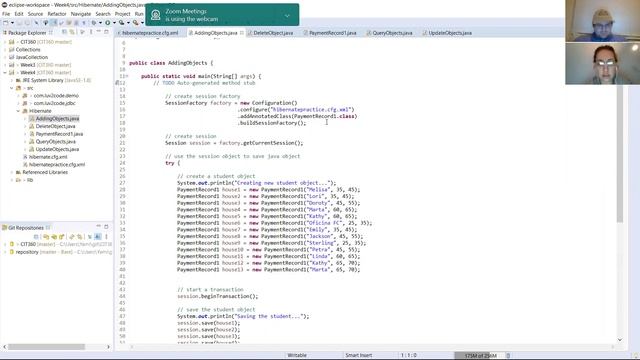Viewport: 640px width, 360px height.
Task: Close the AddingObjects.java editor tab
Action: point(242,33)
